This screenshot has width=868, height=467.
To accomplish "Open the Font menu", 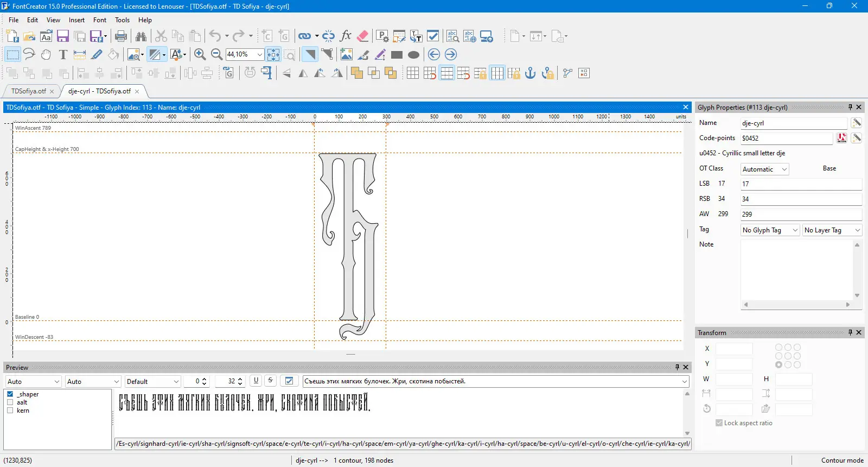I will [x=99, y=20].
